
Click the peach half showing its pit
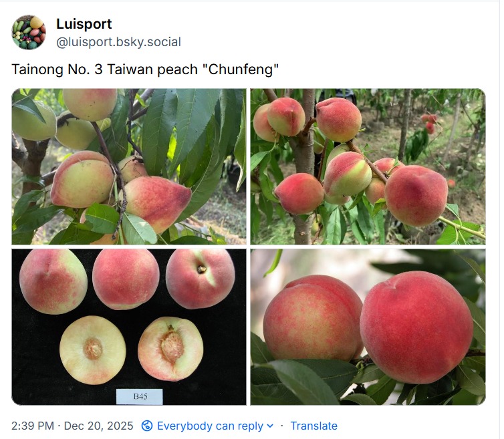(x=170, y=349)
